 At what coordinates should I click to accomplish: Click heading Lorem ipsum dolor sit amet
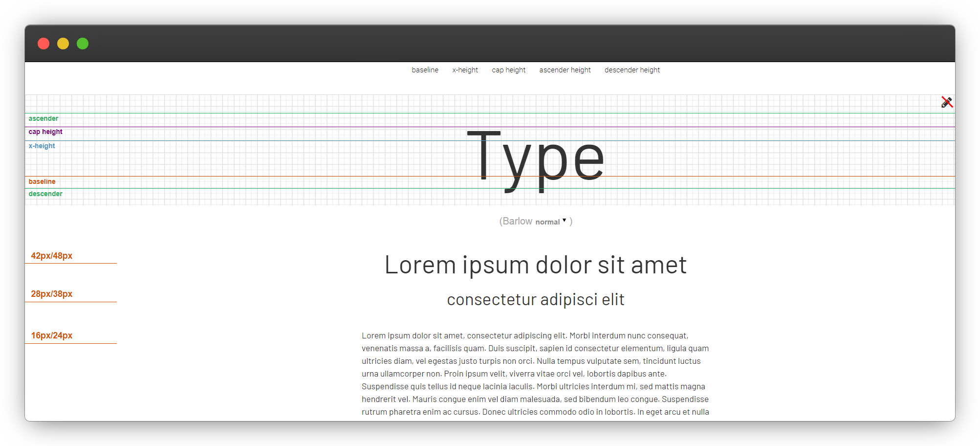535,265
